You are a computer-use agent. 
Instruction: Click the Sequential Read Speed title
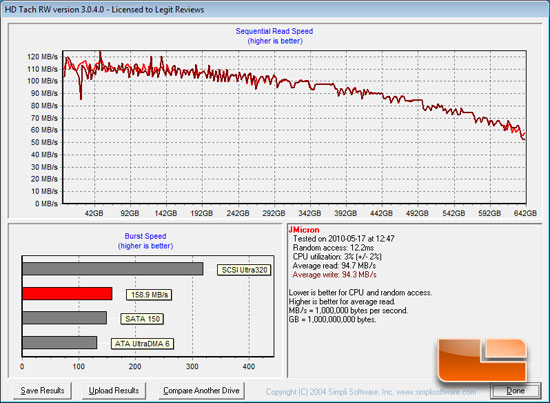(274, 31)
